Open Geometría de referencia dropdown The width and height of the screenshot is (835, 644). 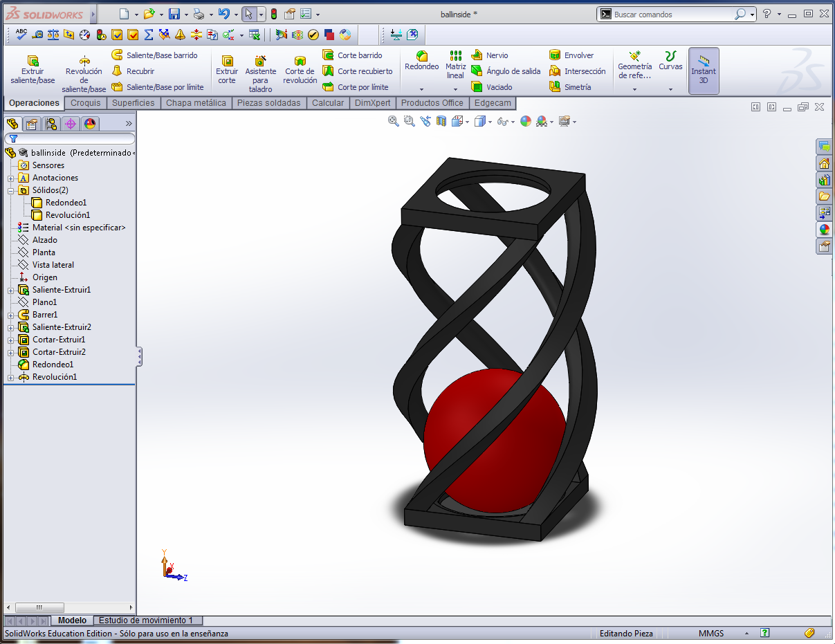tap(634, 89)
